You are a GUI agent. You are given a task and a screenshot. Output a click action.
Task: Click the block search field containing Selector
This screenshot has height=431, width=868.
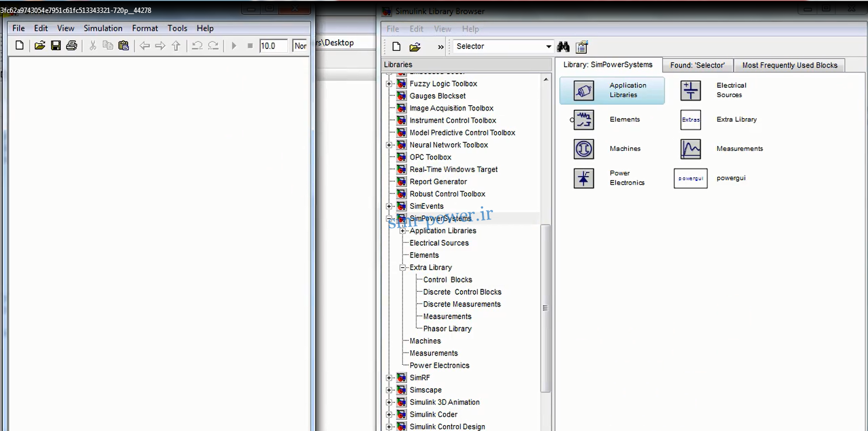pyautogui.click(x=498, y=46)
